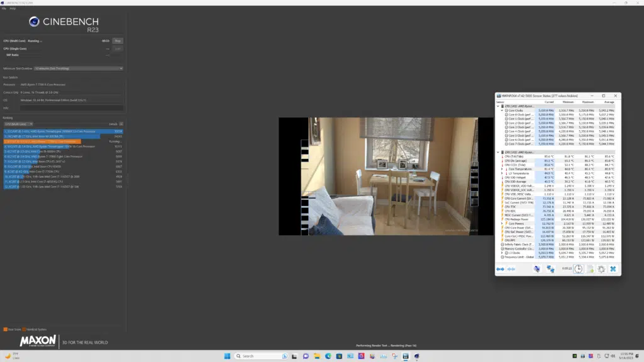Viewport: 644px width, 362px height.
Task: Select the Threadripper 1950X ranking row
Action: [x=64, y=146]
